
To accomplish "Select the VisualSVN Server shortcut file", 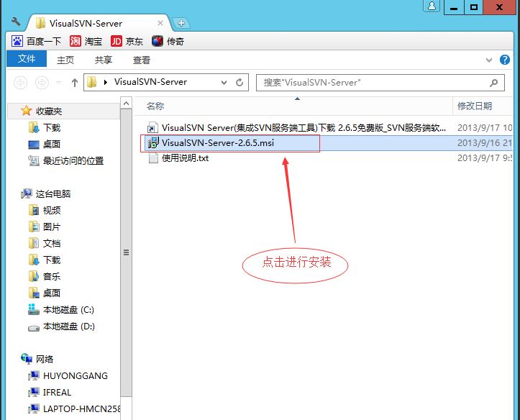I will coord(304,127).
